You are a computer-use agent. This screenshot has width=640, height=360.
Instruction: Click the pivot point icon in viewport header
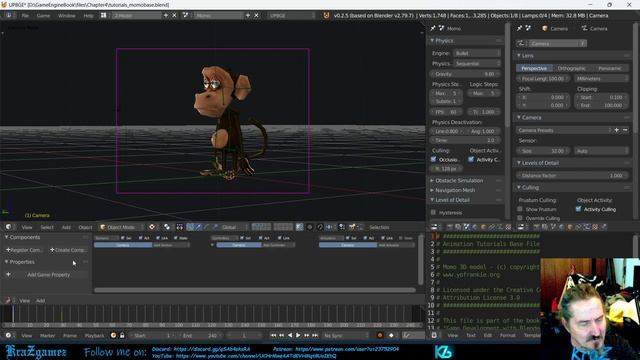(x=167, y=227)
